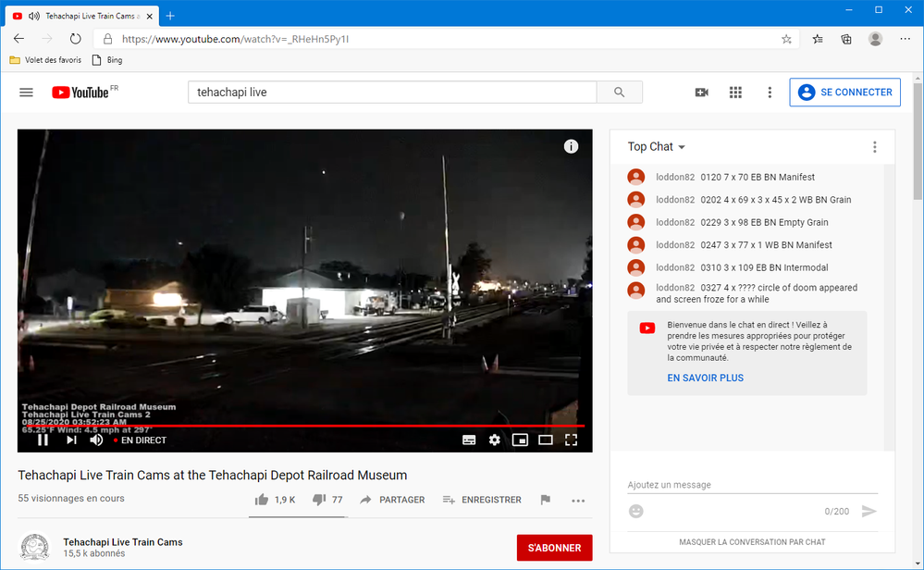This screenshot has width=924, height=570.
Task: Open the YouTube apps grid
Action: (735, 93)
